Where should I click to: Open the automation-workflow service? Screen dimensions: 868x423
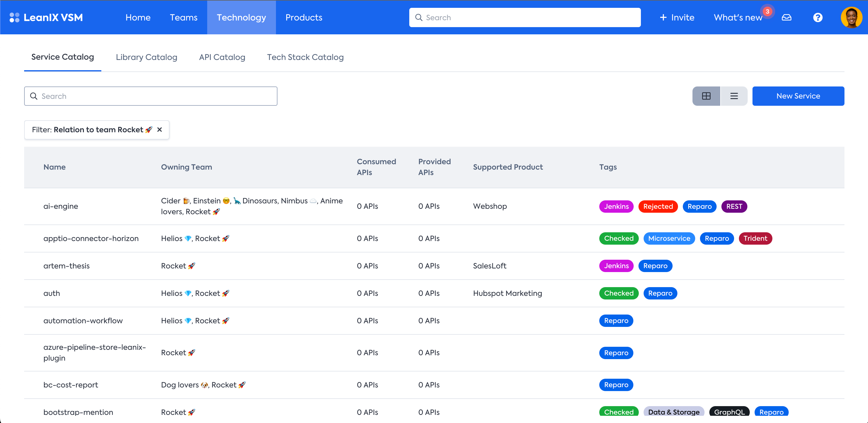click(x=83, y=321)
